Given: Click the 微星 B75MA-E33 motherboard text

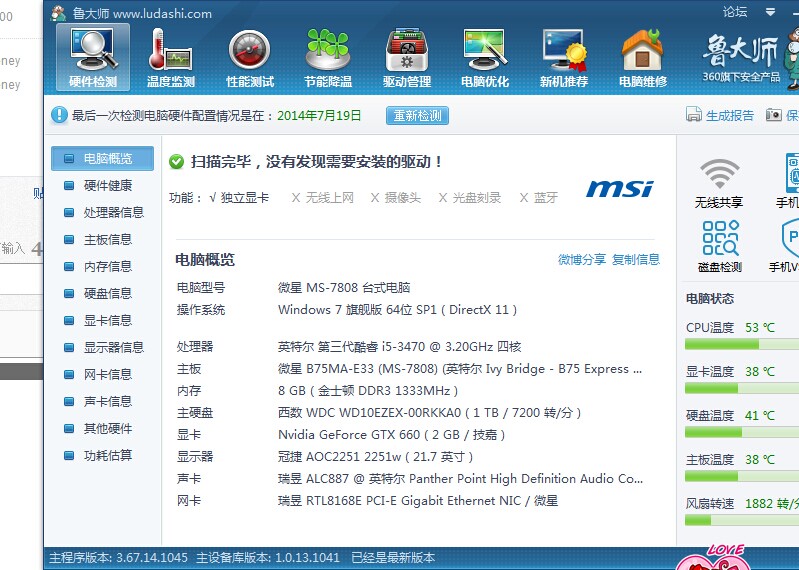Looking at the screenshot, I should point(460,369).
